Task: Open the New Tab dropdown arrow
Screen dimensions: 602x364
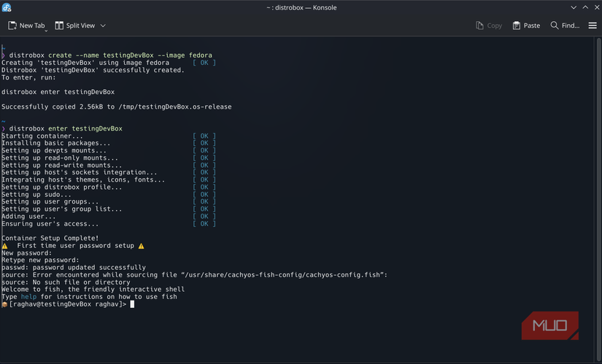Action: point(46,31)
